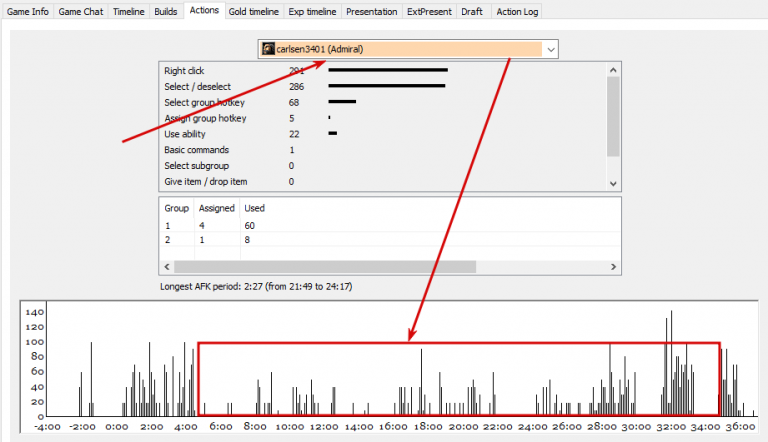Select the Right click action row
768x442 pixels.
tap(383, 71)
